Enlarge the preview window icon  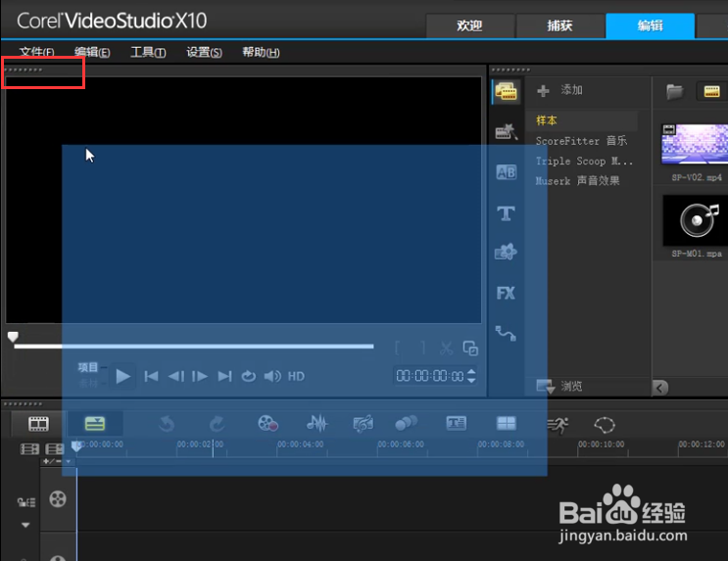click(470, 348)
